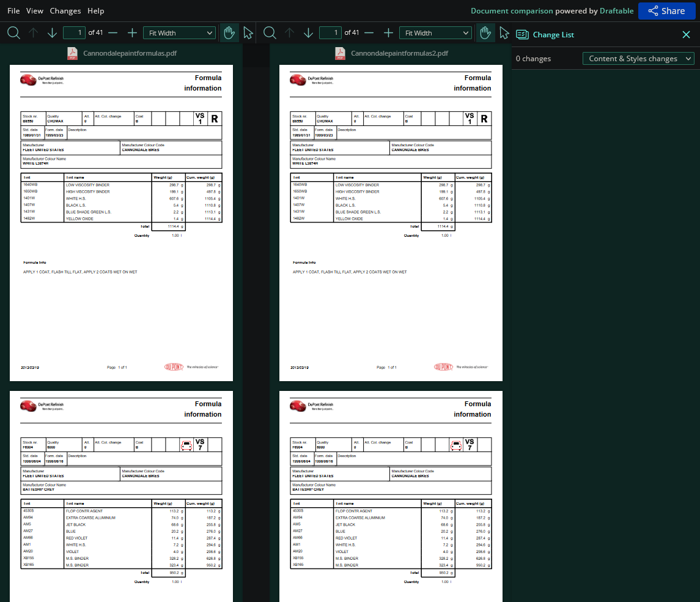700x602 pixels.
Task: Click 'LOW VISCOSITY BINDER' in left document
Action: 87,185
